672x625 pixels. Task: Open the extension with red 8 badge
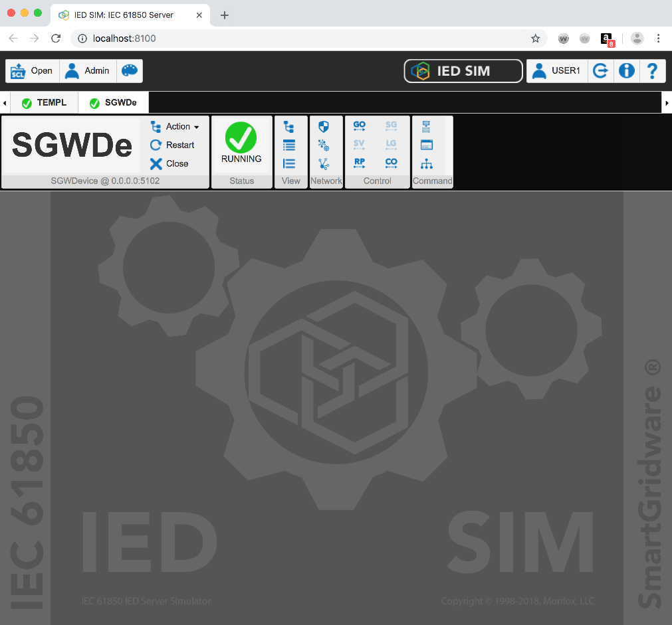click(x=608, y=40)
